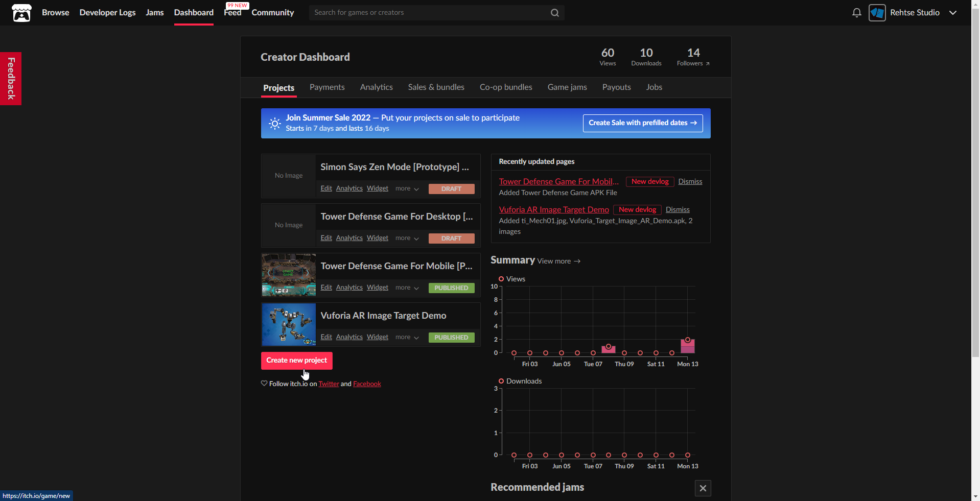Click Vuforia AR Demo robot thumbnail
The width and height of the screenshot is (980, 501).
[x=289, y=325]
